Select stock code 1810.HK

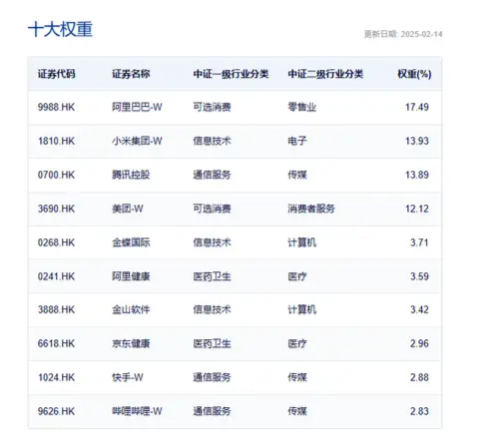tap(56, 141)
